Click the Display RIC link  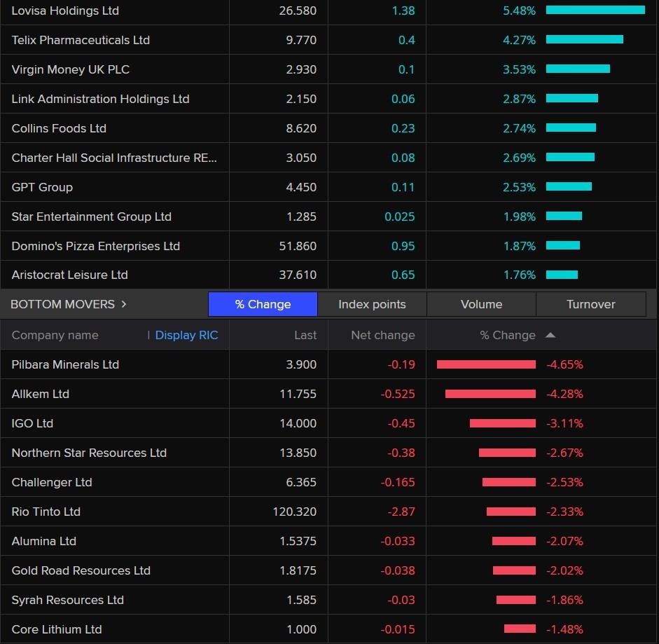click(x=186, y=335)
